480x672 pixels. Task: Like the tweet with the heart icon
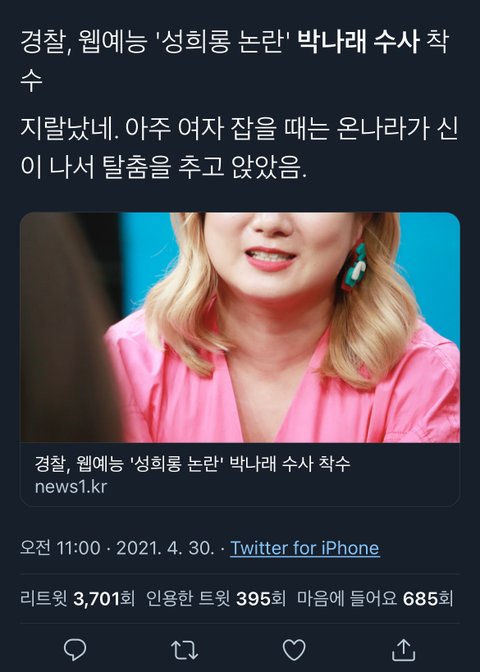coord(294,650)
